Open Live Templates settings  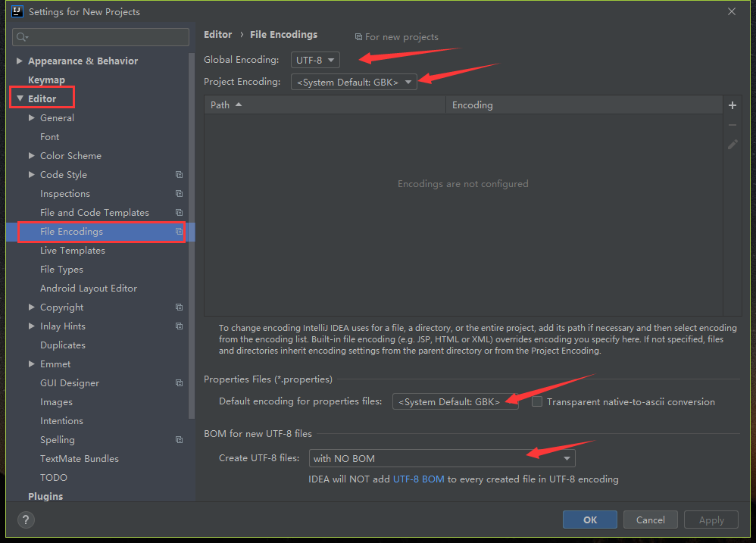pyautogui.click(x=72, y=251)
